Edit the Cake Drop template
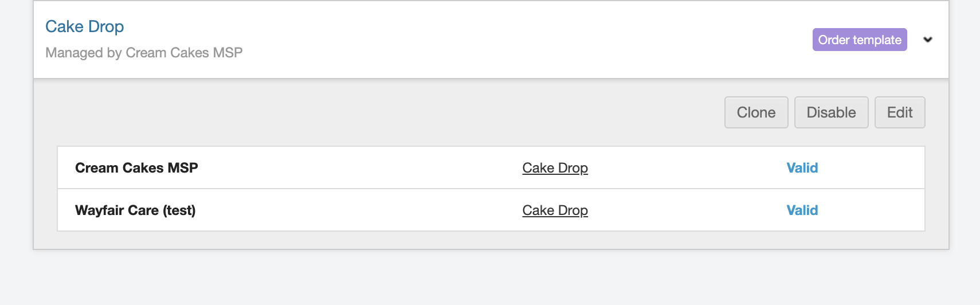 (x=899, y=112)
